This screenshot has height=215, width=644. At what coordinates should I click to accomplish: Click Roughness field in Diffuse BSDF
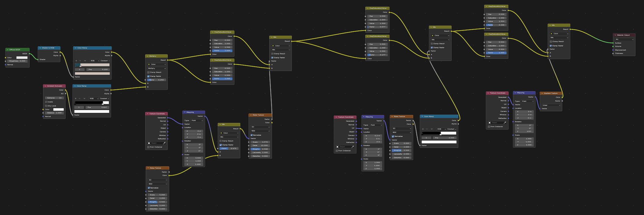(18, 61)
